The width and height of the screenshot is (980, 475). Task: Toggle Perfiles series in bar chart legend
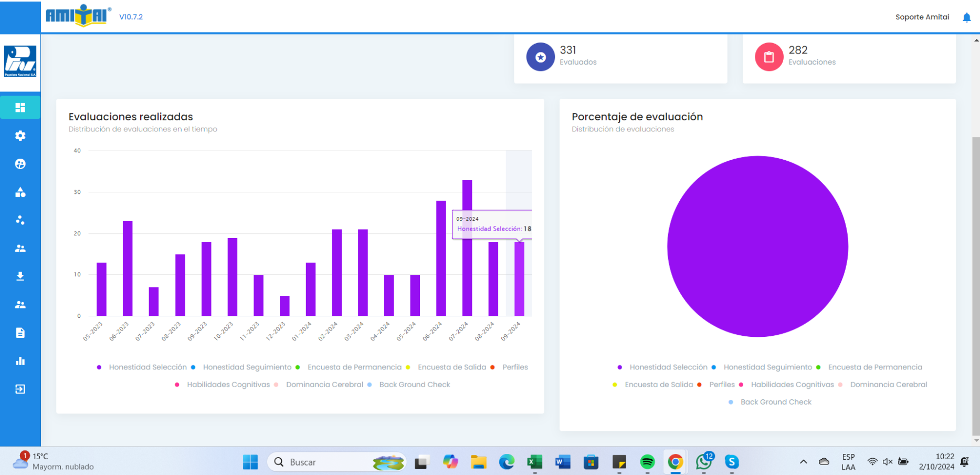pyautogui.click(x=514, y=367)
